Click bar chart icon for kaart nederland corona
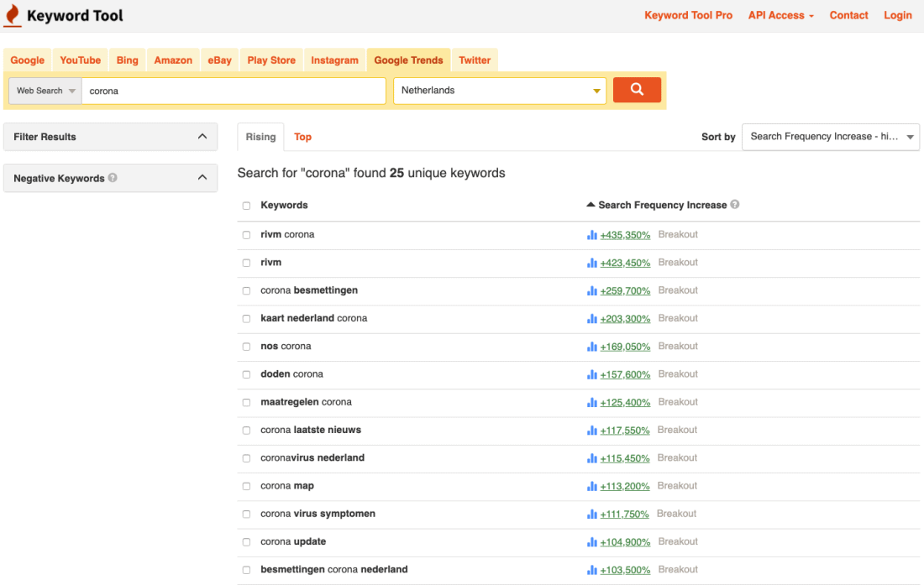The height and width of the screenshot is (585, 924). (591, 318)
